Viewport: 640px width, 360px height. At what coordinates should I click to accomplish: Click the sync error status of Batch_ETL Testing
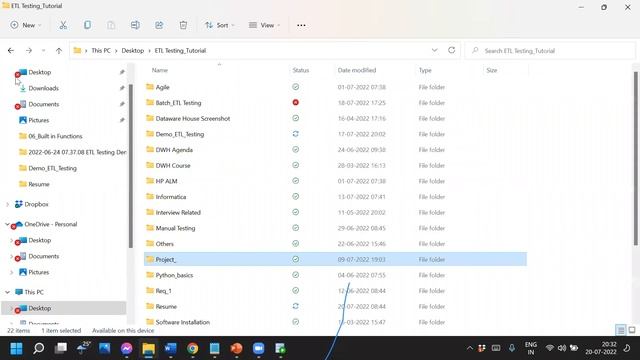pos(296,102)
